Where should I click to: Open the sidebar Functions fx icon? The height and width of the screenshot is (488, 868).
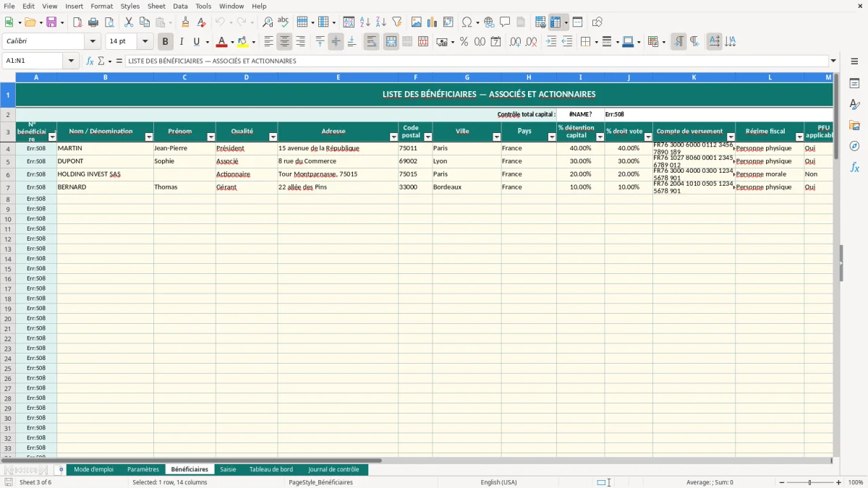[x=854, y=167]
